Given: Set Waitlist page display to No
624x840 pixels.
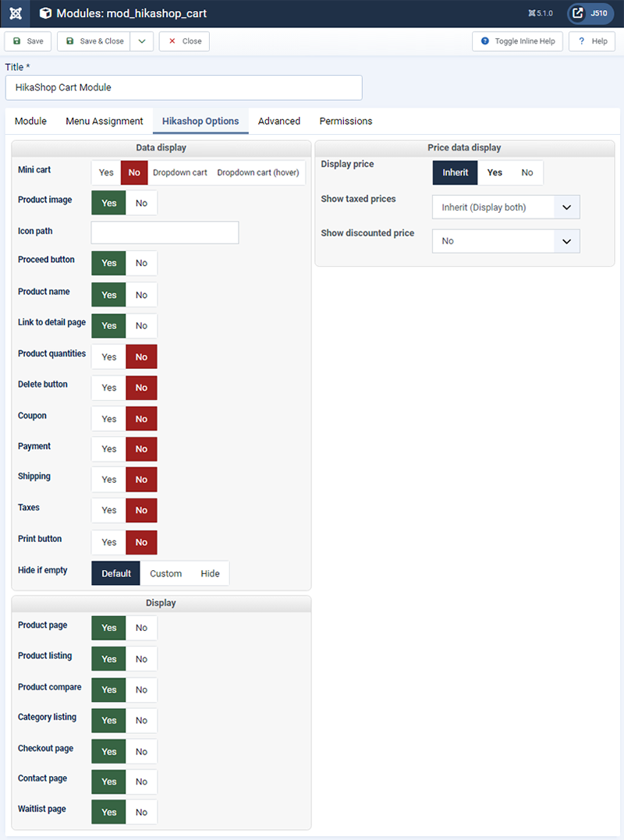Looking at the screenshot, I should [141, 812].
